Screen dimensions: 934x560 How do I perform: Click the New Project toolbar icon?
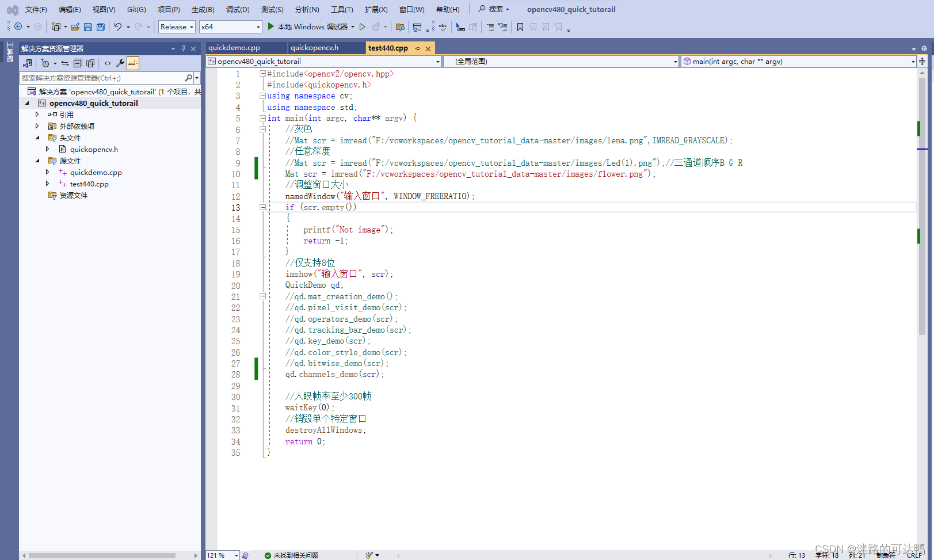pyautogui.click(x=56, y=26)
